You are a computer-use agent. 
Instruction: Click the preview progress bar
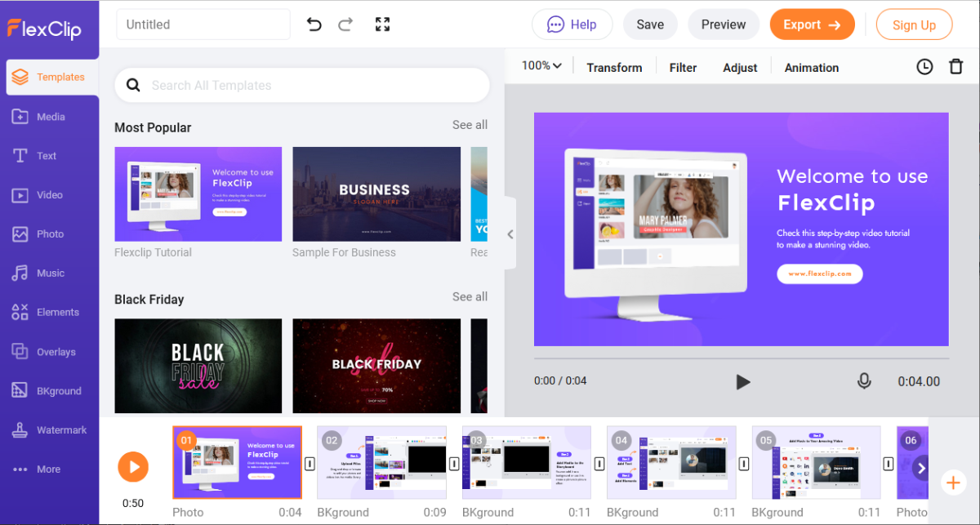[x=742, y=358]
